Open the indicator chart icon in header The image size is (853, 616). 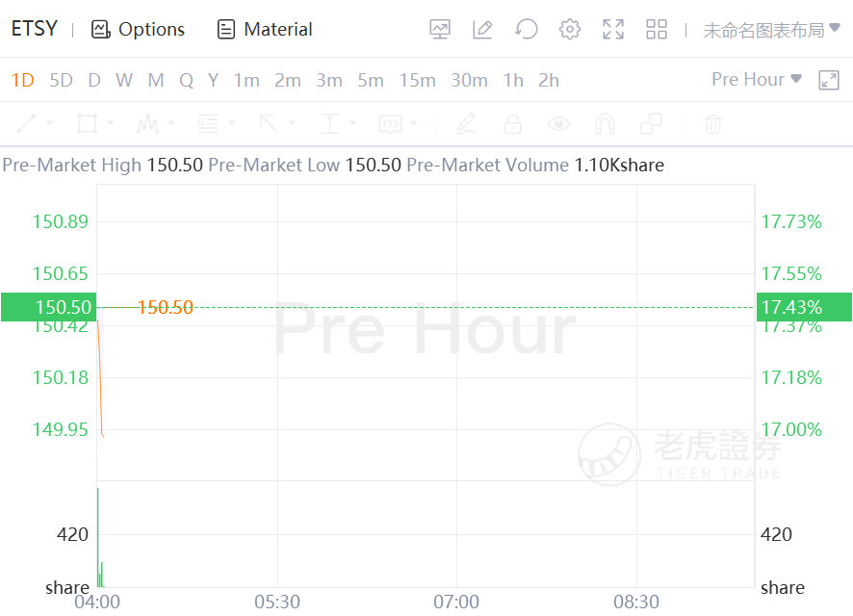440,30
